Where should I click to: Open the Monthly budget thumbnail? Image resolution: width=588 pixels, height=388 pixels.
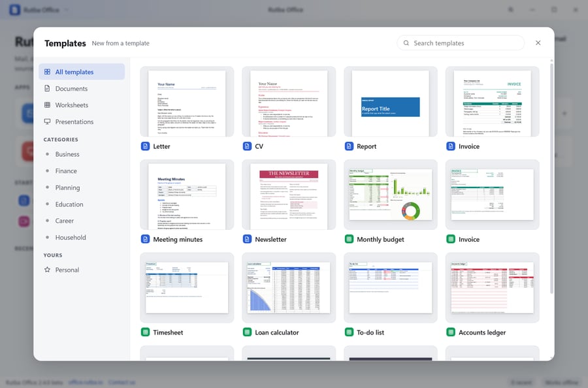391,195
